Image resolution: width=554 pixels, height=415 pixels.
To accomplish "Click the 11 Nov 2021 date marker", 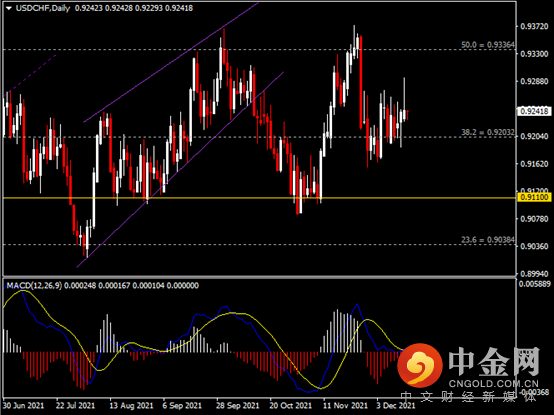I will [346, 405].
